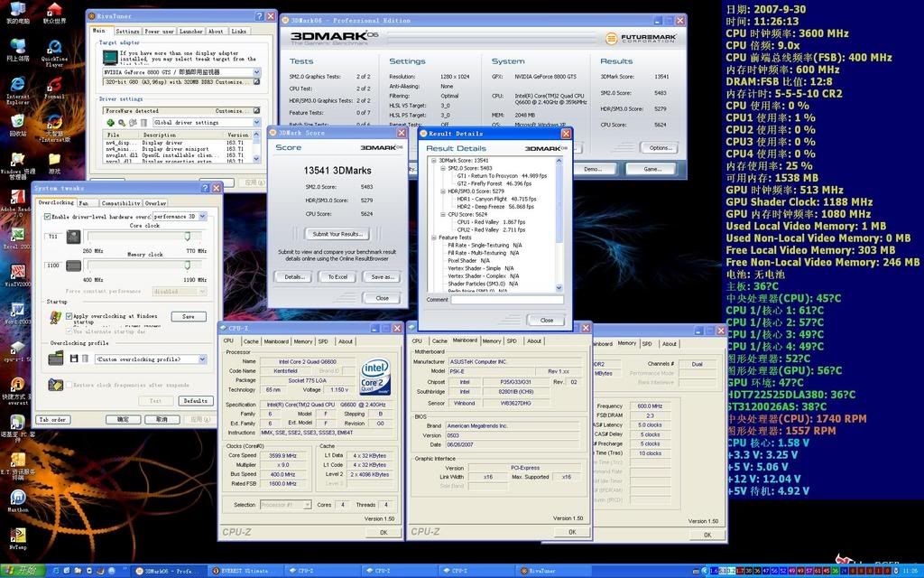Open performance 3D mode dropdown

pos(202,217)
